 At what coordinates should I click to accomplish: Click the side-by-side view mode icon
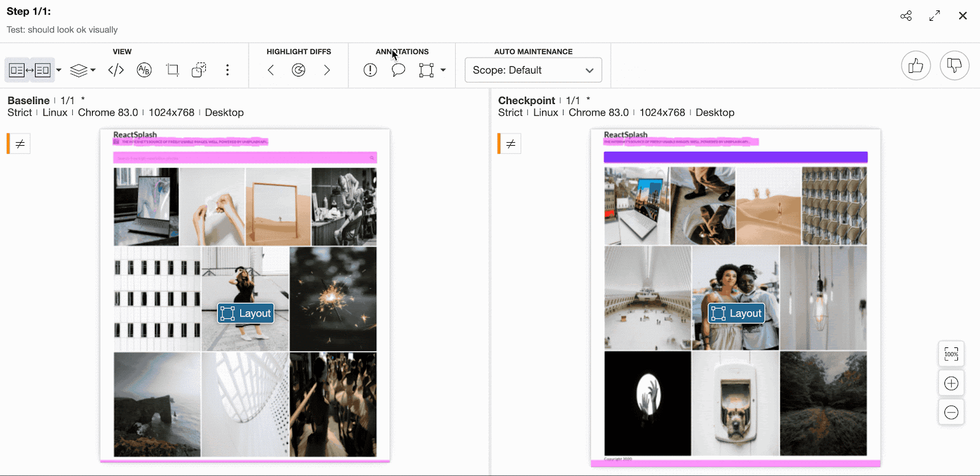point(29,70)
